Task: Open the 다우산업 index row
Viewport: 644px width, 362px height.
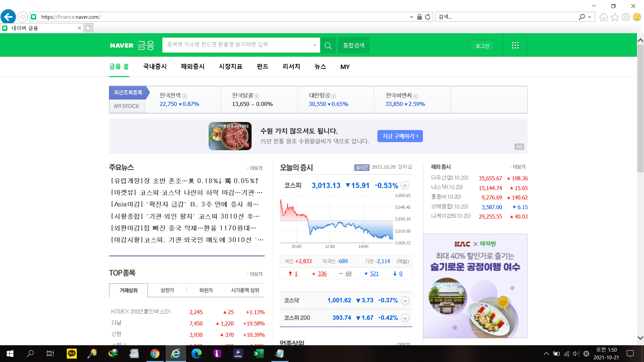Action: point(479,178)
